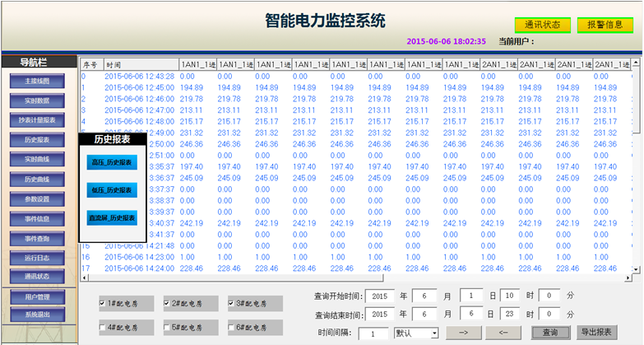Click the right arrow '->' button
Screen dimensions: 644x345
click(464, 333)
